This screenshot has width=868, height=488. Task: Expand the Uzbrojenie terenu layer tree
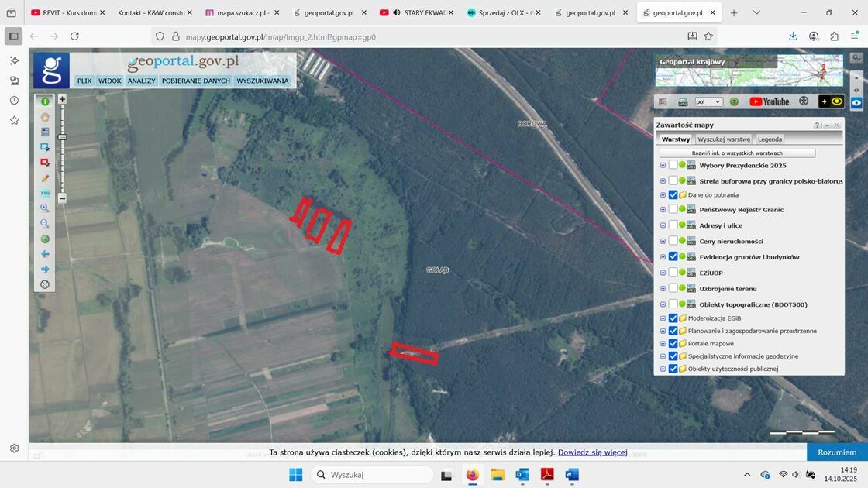coord(663,289)
